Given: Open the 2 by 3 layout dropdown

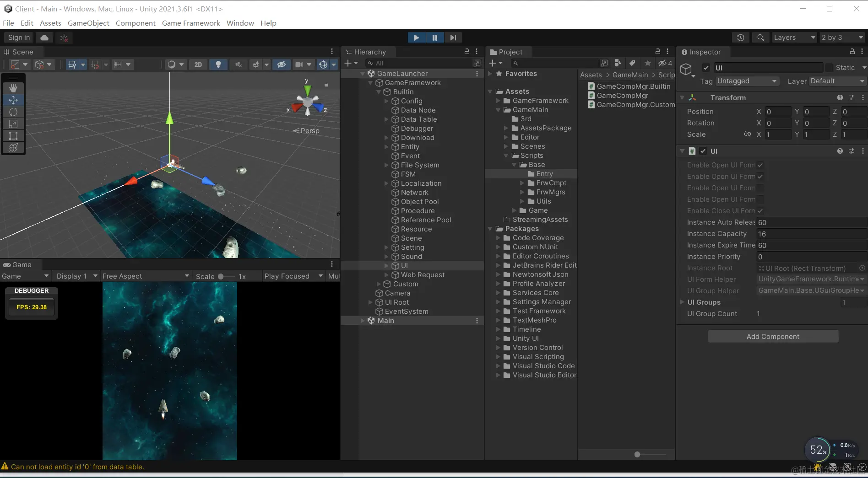Looking at the screenshot, I should pos(842,38).
